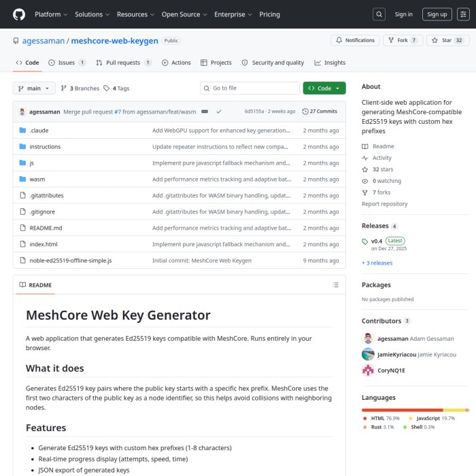This screenshot has width=476, height=476.
Task: Click Report repository link
Action: pos(384,204)
